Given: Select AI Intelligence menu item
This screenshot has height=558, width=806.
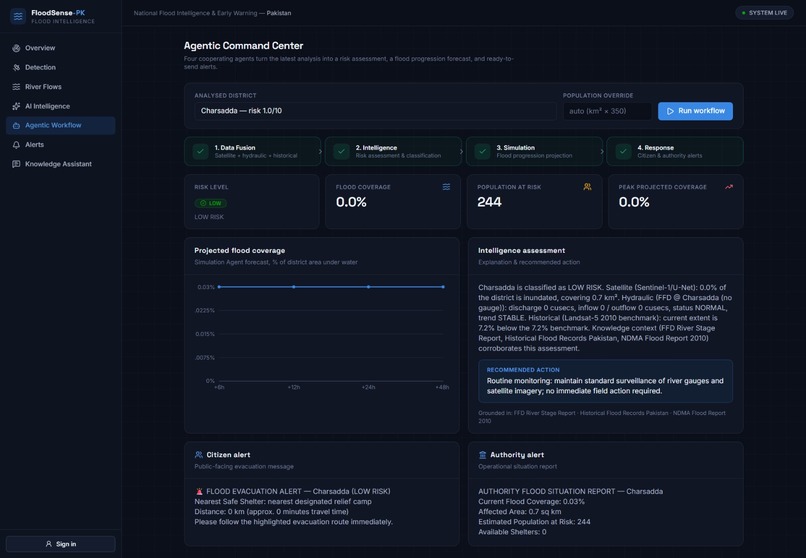Looking at the screenshot, I should (x=61, y=106).
